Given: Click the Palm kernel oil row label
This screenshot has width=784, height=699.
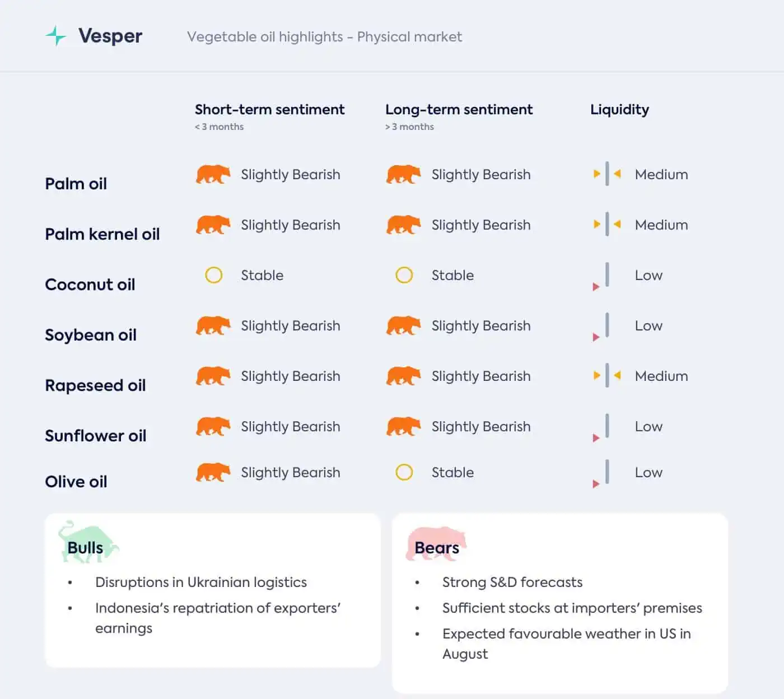Looking at the screenshot, I should [102, 234].
